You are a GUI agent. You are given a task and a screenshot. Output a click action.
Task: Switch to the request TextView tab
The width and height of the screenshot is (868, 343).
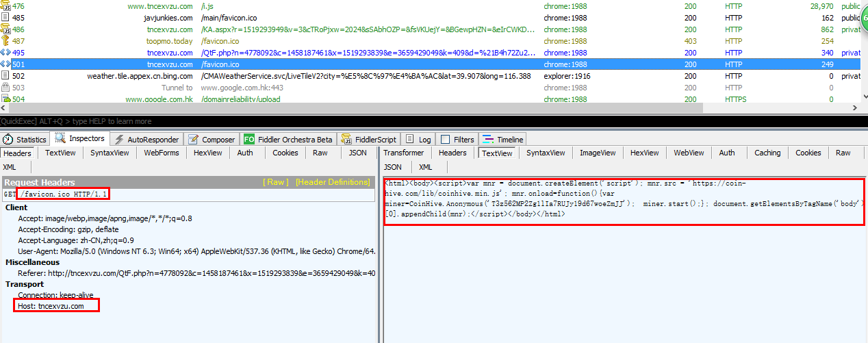[x=60, y=153]
